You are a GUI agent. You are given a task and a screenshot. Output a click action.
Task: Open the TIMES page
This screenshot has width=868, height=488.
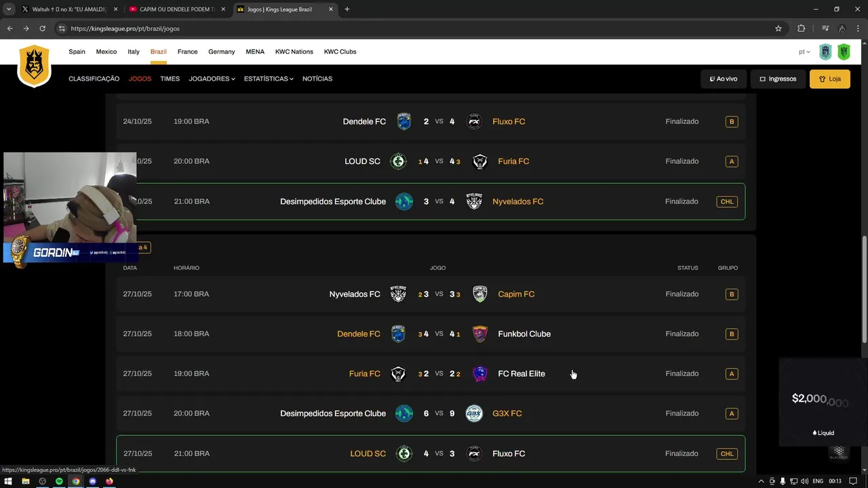170,79
